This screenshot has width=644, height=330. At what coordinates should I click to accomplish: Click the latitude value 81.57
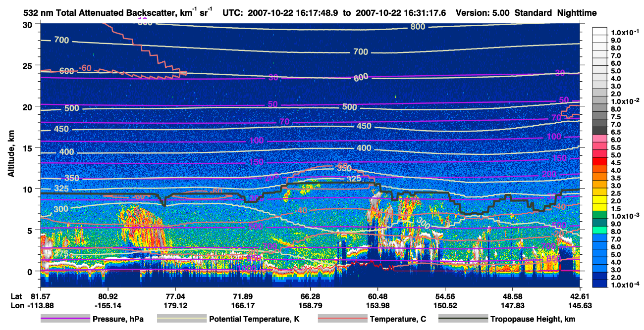[40, 296]
